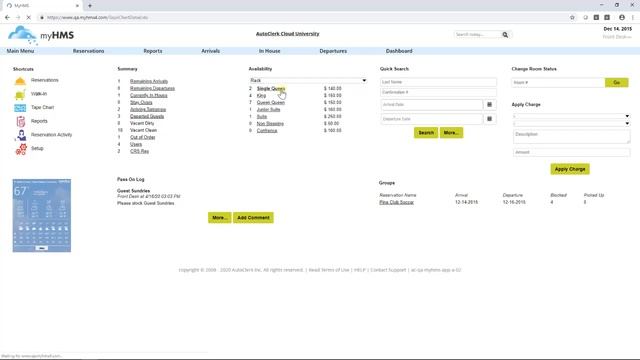The width and height of the screenshot is (640, 360).
Task: Open the Arriving Tomorrow summary link
Action: click(148, 109)
